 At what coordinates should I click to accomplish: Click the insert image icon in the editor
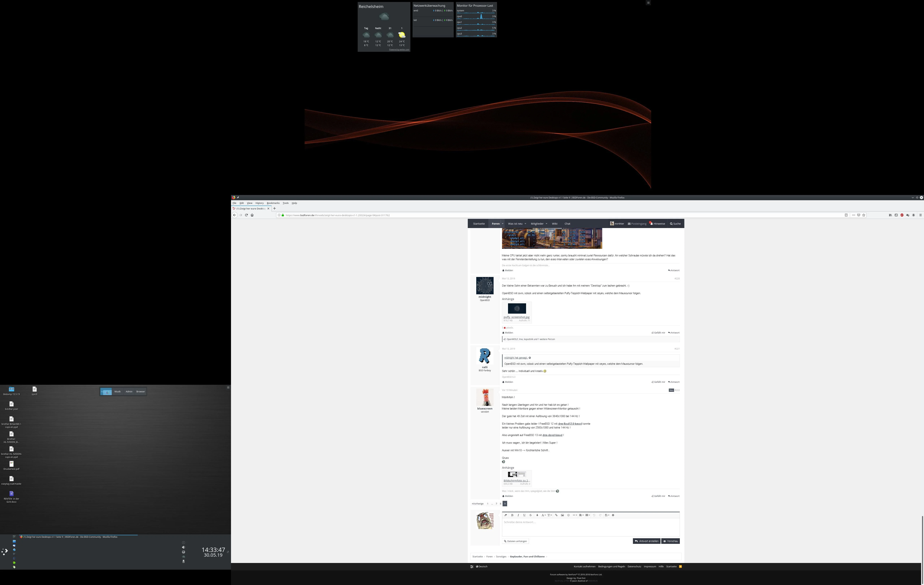point(563,515)
